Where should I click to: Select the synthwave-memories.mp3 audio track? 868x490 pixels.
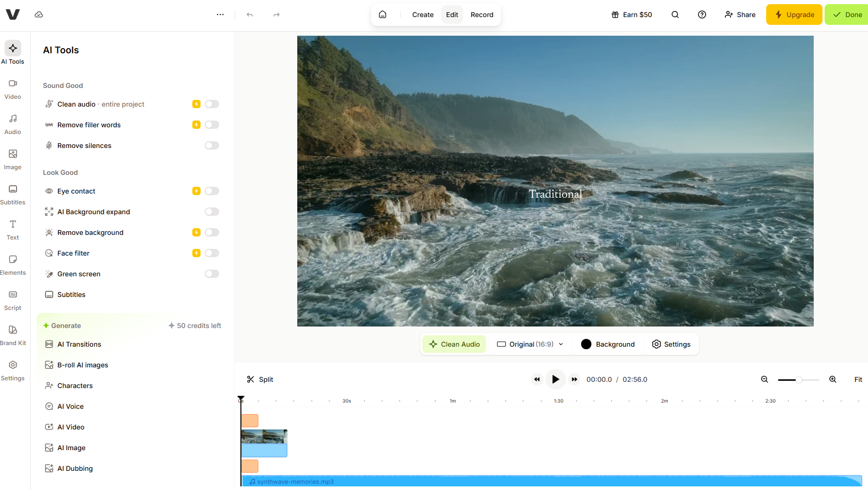(x=552, y=482)
